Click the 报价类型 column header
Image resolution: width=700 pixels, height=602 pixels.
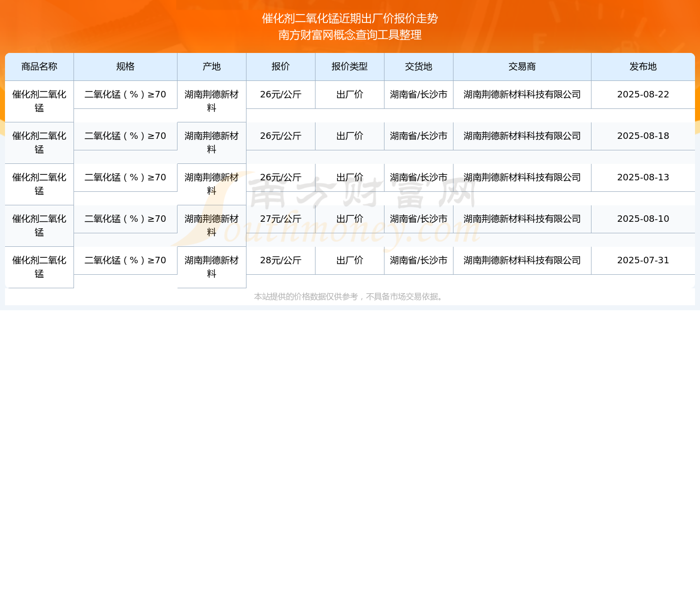350,66
